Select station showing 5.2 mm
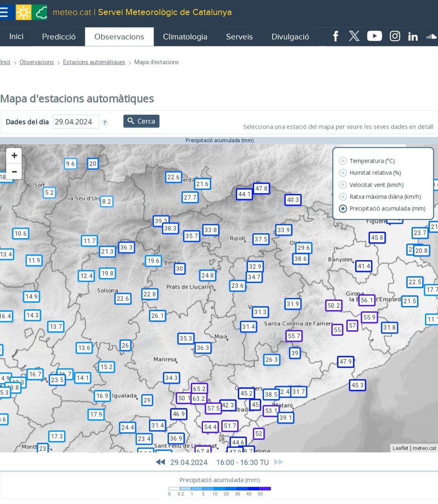 (50, 193)
